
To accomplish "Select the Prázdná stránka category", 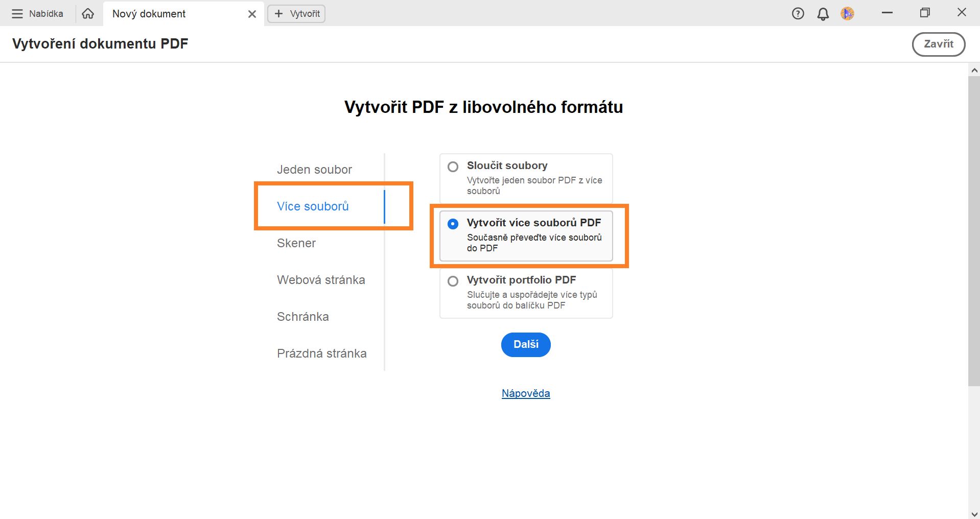I will click(x=321, y=353).
